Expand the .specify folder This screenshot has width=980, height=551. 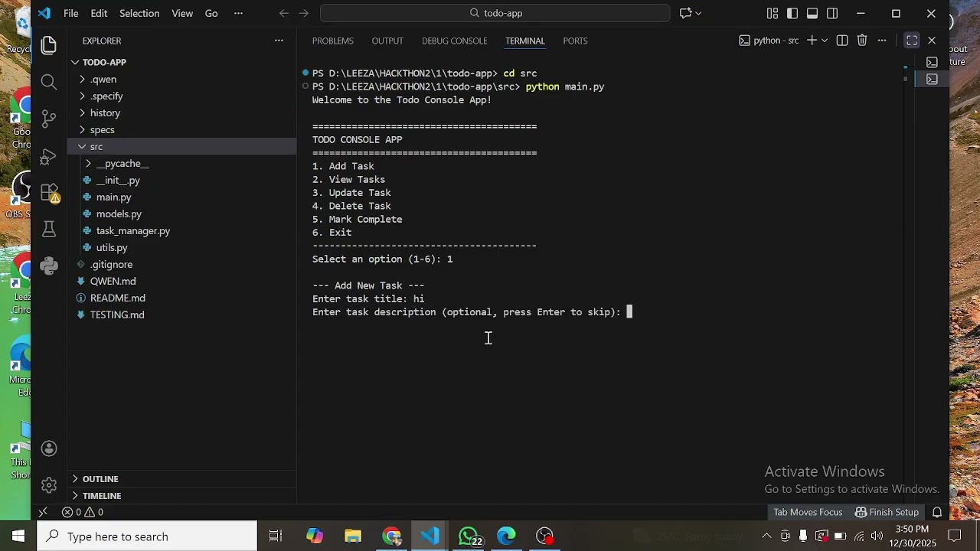[x=83, y=96]
